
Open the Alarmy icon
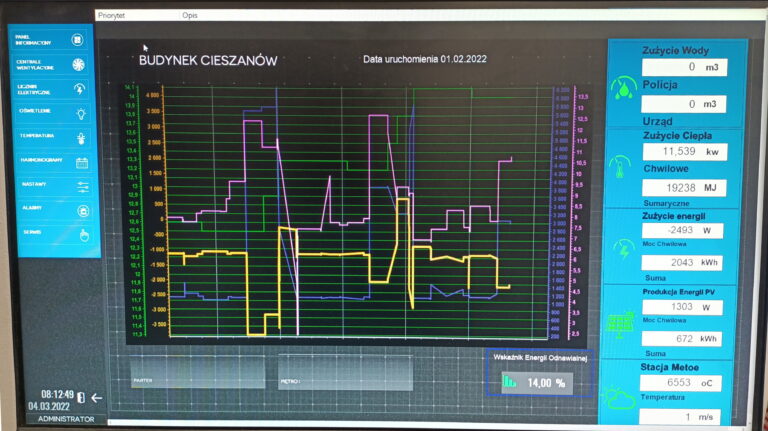(x=83, y=211)
